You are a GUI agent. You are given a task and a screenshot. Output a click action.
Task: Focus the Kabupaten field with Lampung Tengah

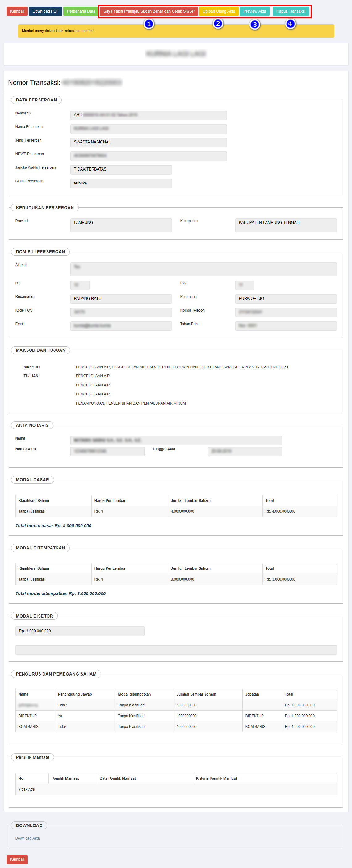click(x=286, y=225)
